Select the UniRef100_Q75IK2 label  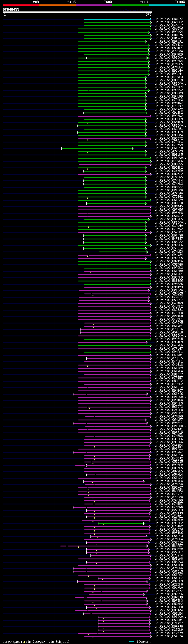point(169,526)
